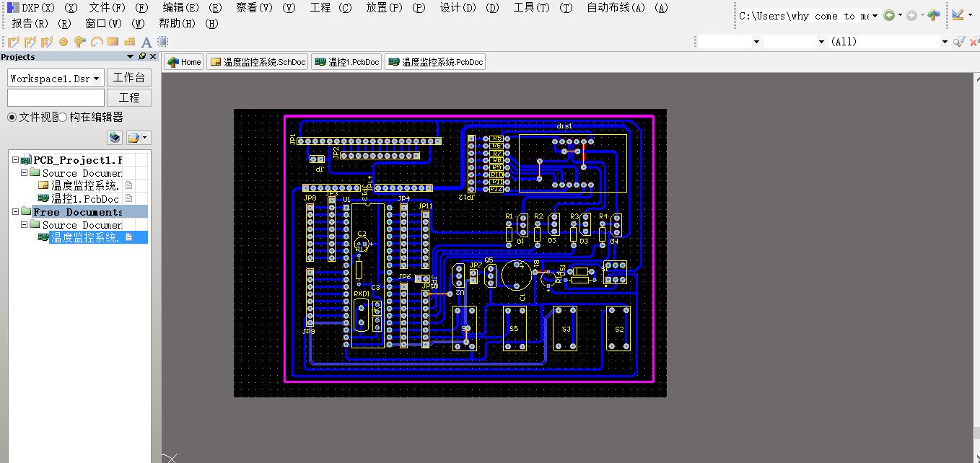Screen dimensions: 980x463
Task: Select the second routing tool with pencil icon
Action: click(x=30, y=42)
